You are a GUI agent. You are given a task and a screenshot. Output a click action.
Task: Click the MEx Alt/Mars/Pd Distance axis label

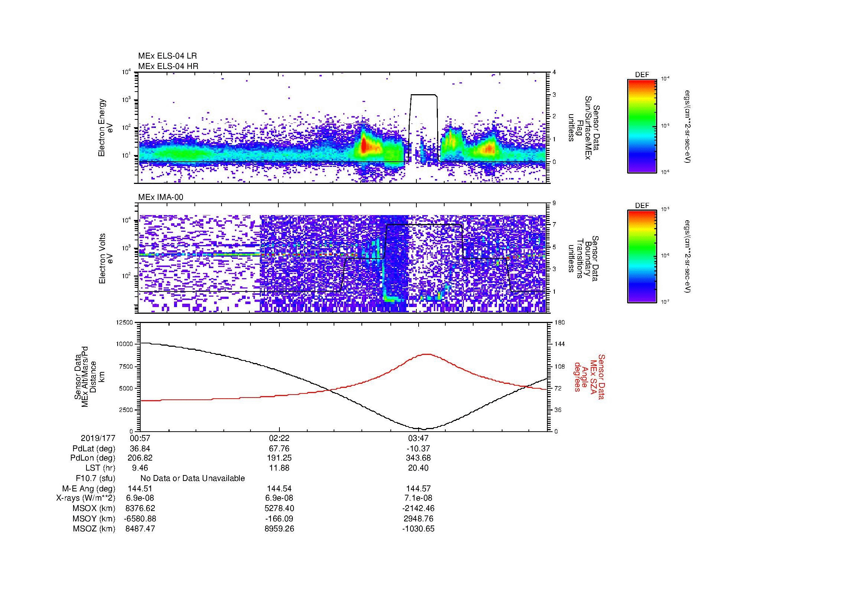[x=89, y=376]
